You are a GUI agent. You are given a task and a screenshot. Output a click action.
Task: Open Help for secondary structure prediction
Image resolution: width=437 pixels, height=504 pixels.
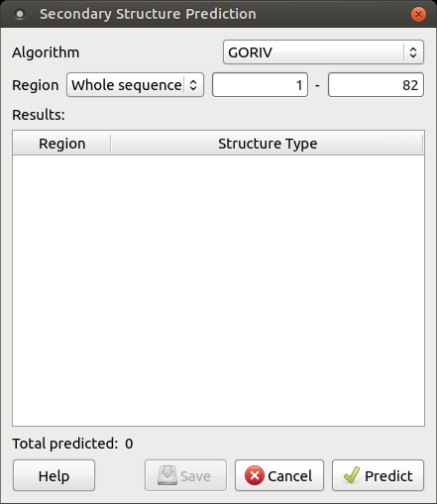tap(54, 475)
